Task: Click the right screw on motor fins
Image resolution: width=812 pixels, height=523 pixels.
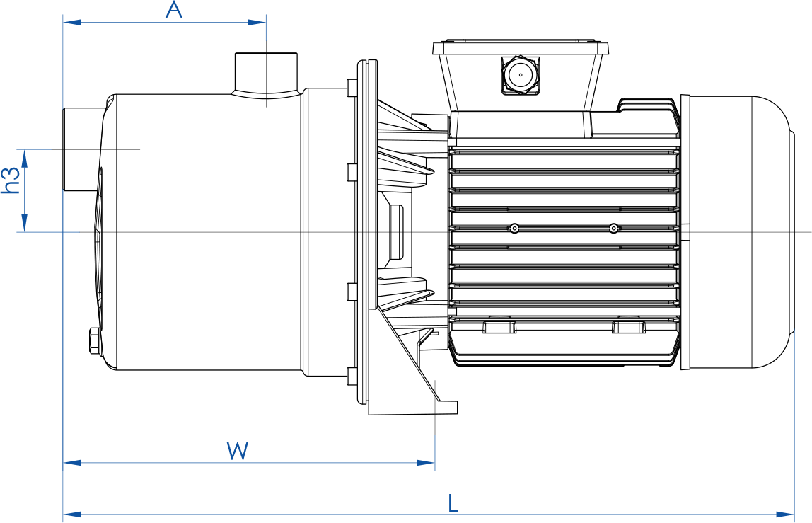Action: tap(613, 228)
